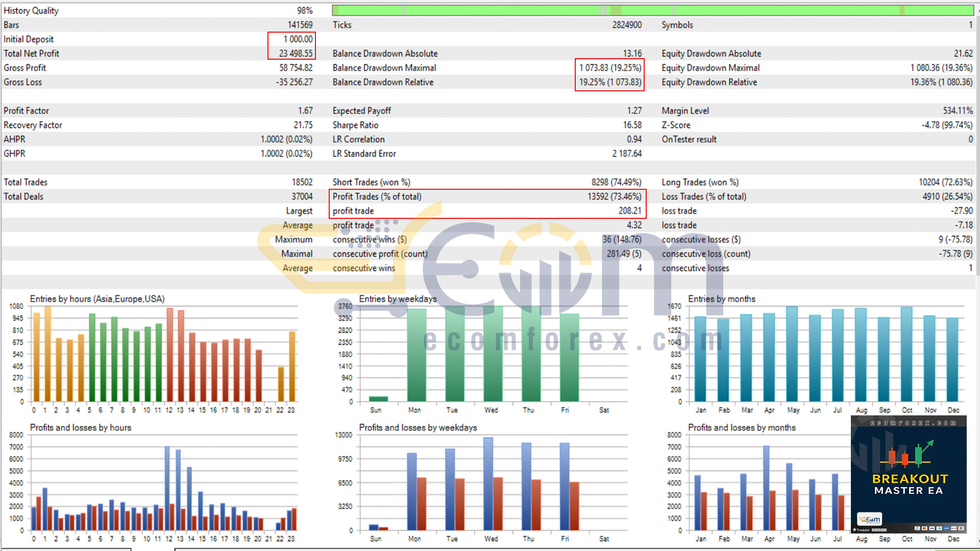Select average loss trade value -7.18
This screenshot has width=980, height=551.
pyautogui.click(x=964, y=225)
